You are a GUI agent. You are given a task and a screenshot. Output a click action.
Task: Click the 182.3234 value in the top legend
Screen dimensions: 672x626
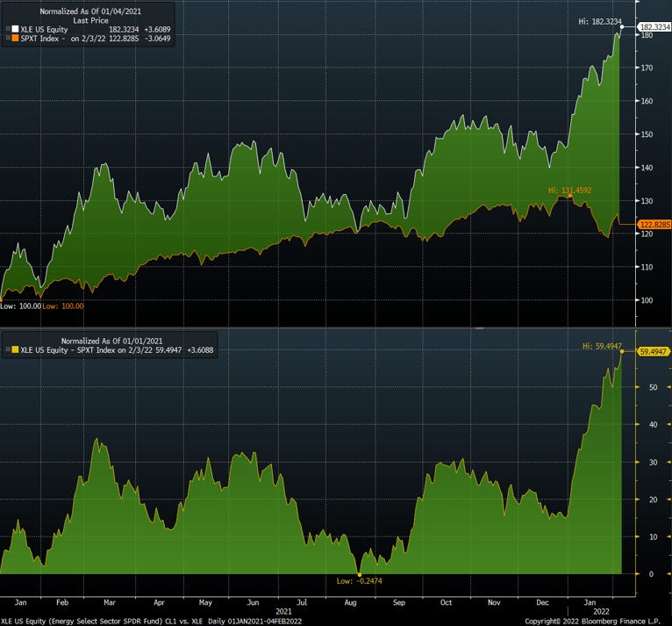click(124, 29)
